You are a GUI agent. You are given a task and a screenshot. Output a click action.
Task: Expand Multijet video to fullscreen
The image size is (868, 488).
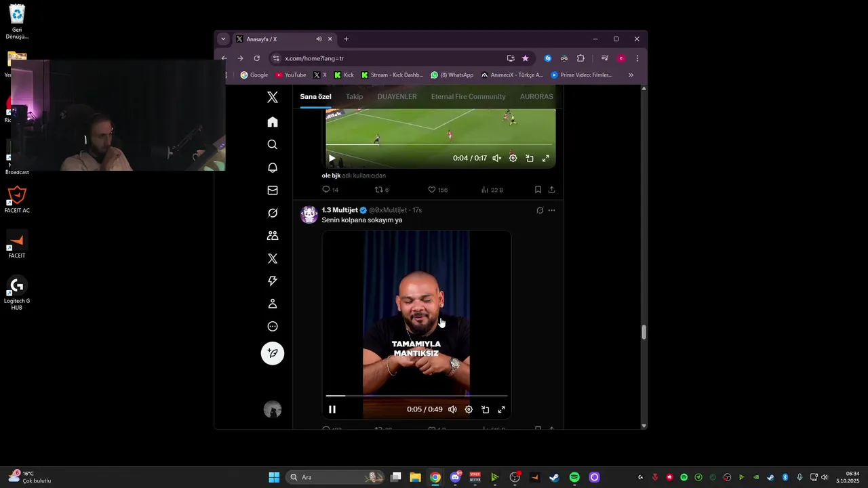click(x=502, y=409)
